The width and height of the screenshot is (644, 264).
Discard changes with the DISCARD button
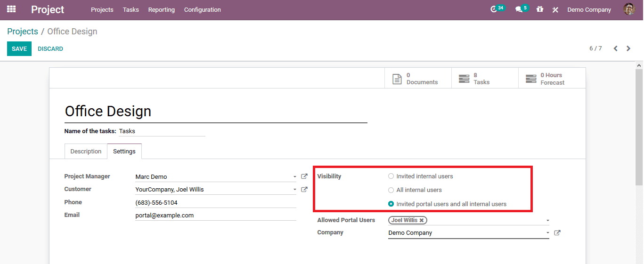(50, 49)
